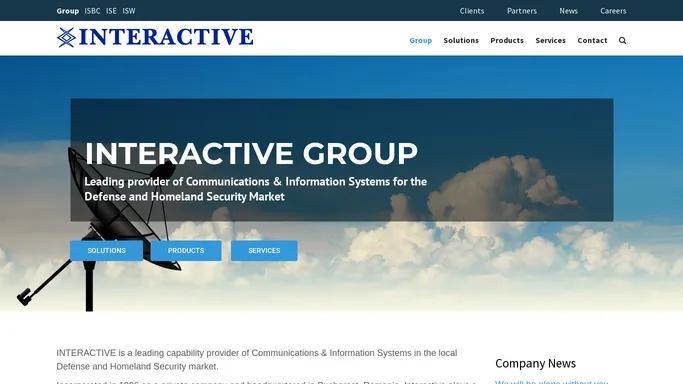This screenshot has height=384, width=683.
Task: Open ISW in the top bar
Action: 129,11
